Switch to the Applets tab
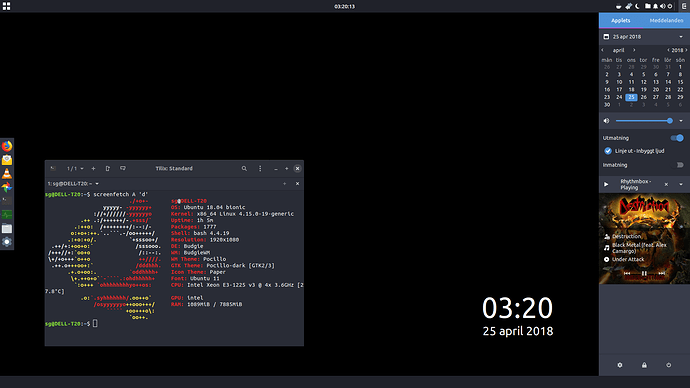 click(620, 21)
